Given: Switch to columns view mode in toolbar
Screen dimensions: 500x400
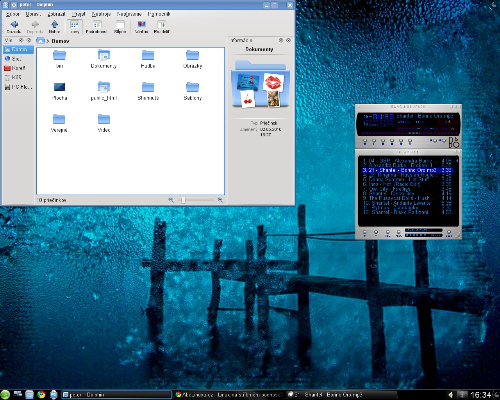Looking at the screenshot, I should tap(120, 27).
